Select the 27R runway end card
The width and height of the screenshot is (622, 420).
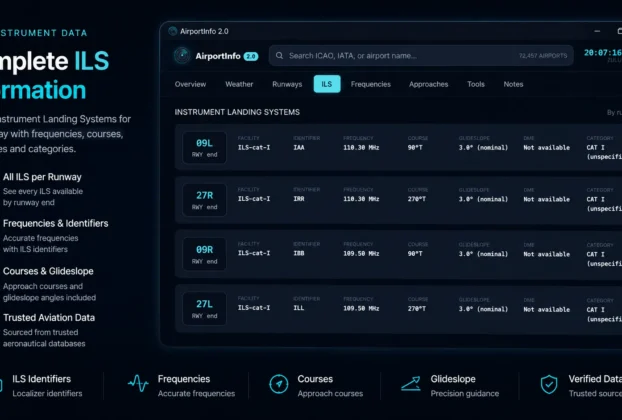pyautogui.click(x=204, y=200)
